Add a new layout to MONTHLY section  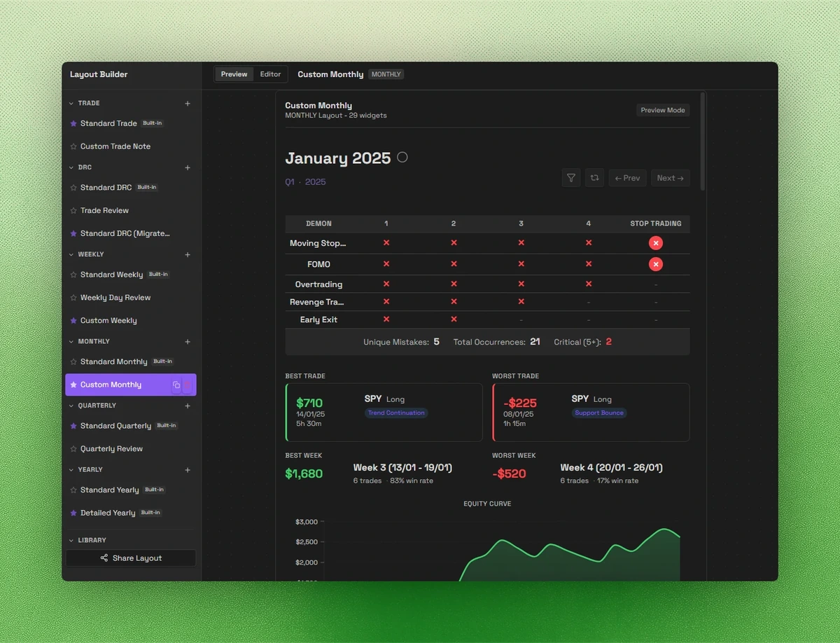click(188, 342)
